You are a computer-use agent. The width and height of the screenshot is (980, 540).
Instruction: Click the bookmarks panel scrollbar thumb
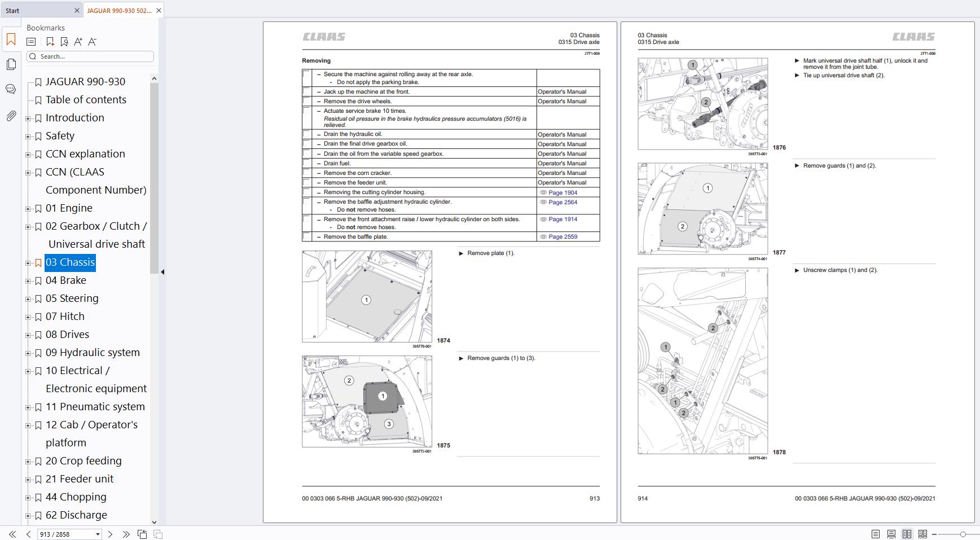[155, 178]
